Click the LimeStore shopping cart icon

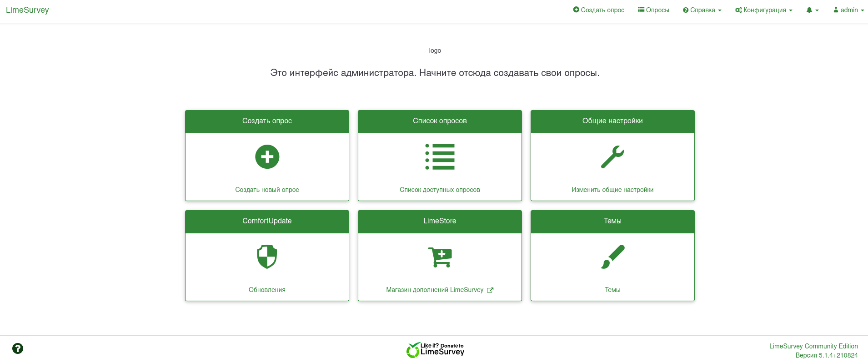[440, 257]
